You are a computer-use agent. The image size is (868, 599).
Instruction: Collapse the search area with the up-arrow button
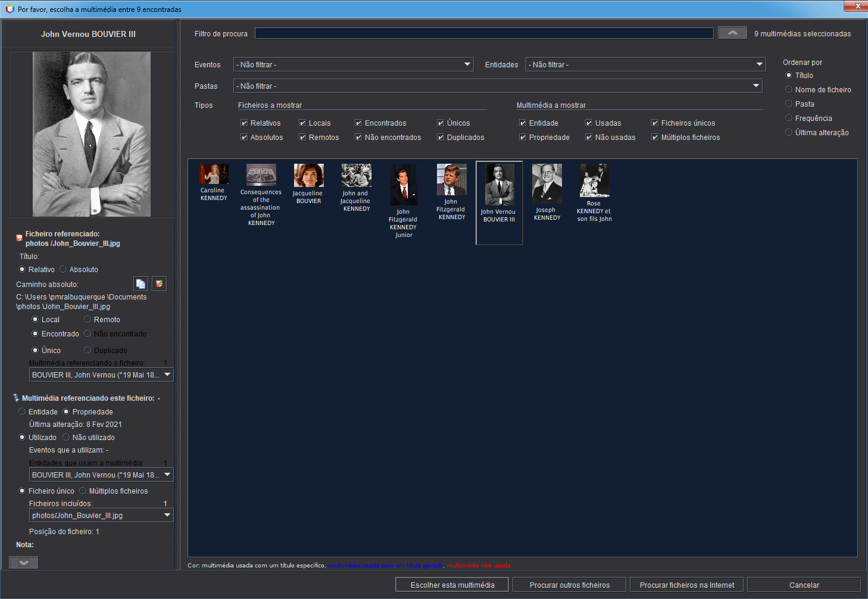pyautogui.click(x=732, y=32)
